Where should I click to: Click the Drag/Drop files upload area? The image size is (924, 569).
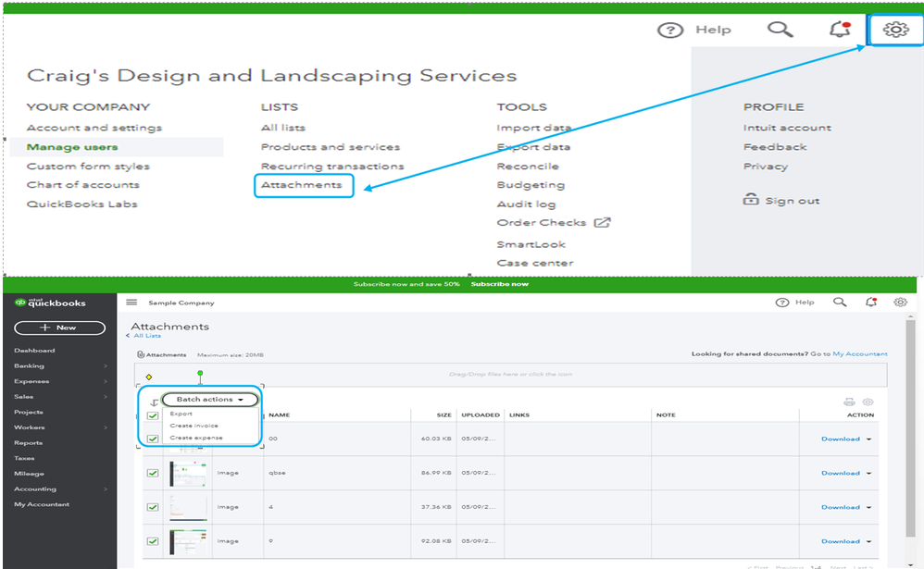pos(510,375)
